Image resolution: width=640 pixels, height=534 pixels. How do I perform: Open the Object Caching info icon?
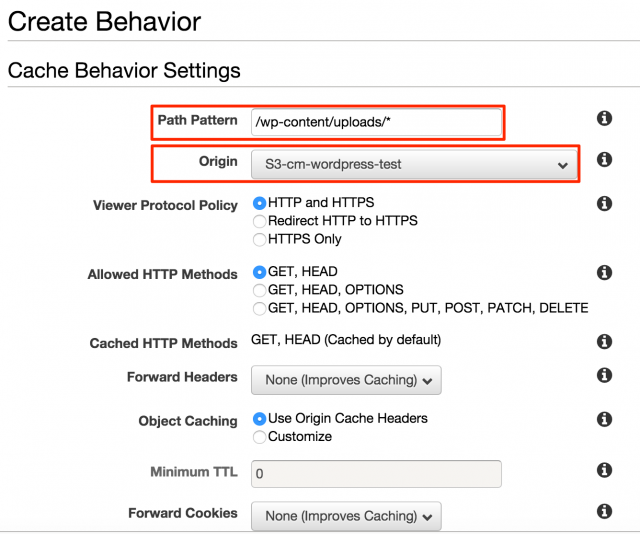click(604, 419)
